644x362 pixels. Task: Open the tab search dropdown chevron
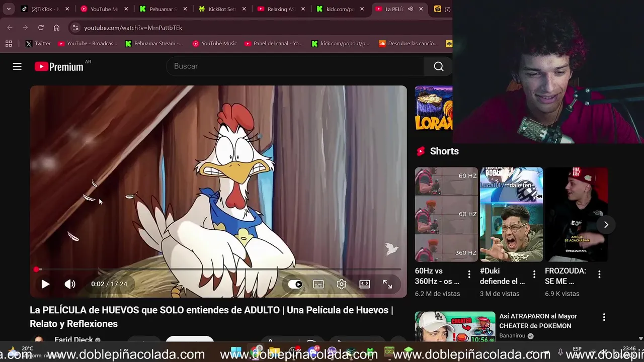(9, 9)
